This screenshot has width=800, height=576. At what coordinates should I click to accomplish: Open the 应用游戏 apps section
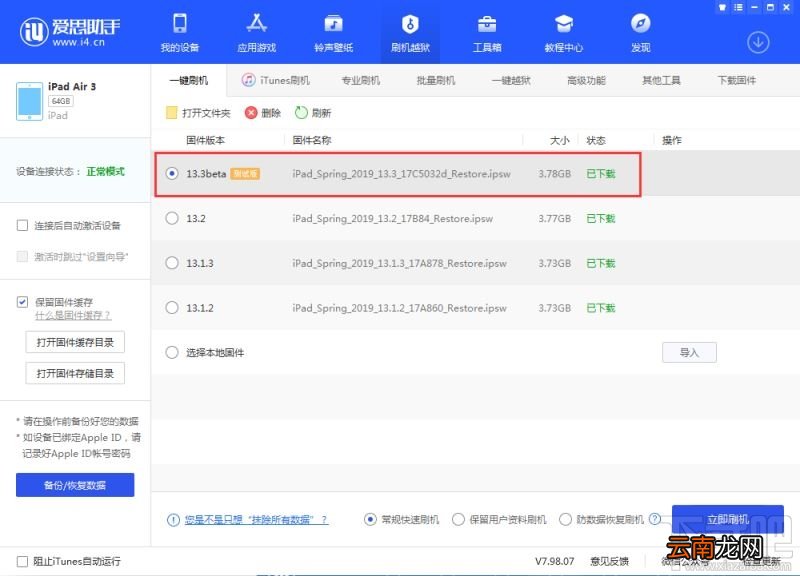pyautogui.click(x=257, y=33)
